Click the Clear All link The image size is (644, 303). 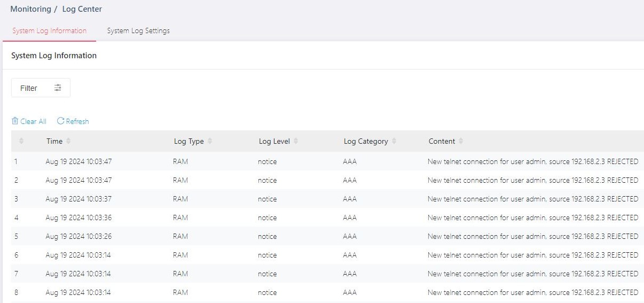coord(33,121)
